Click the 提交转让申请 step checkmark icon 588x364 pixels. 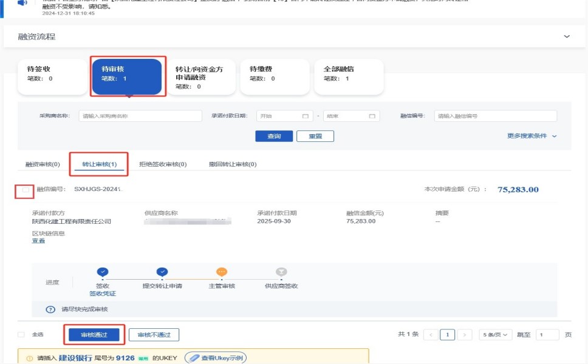(x=162, y=272)
